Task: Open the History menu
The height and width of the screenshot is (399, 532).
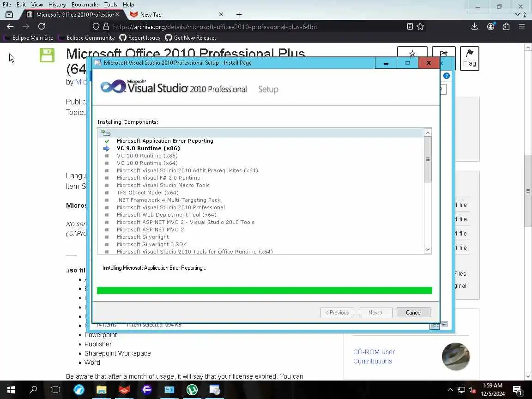Action: (x=57, y=5)
